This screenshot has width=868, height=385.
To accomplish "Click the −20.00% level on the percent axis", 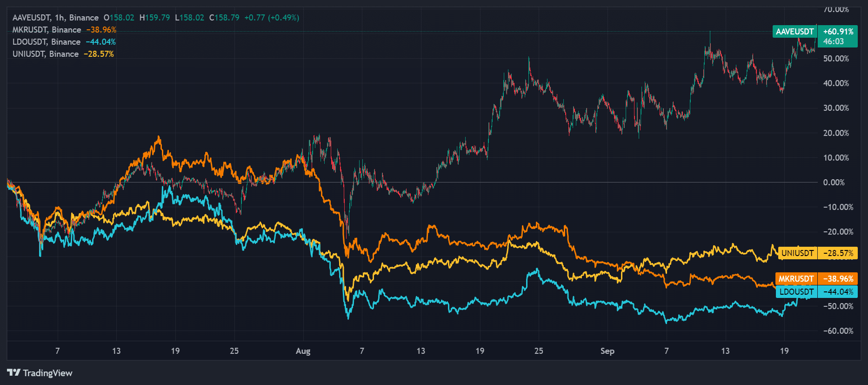I will (838, 232).
